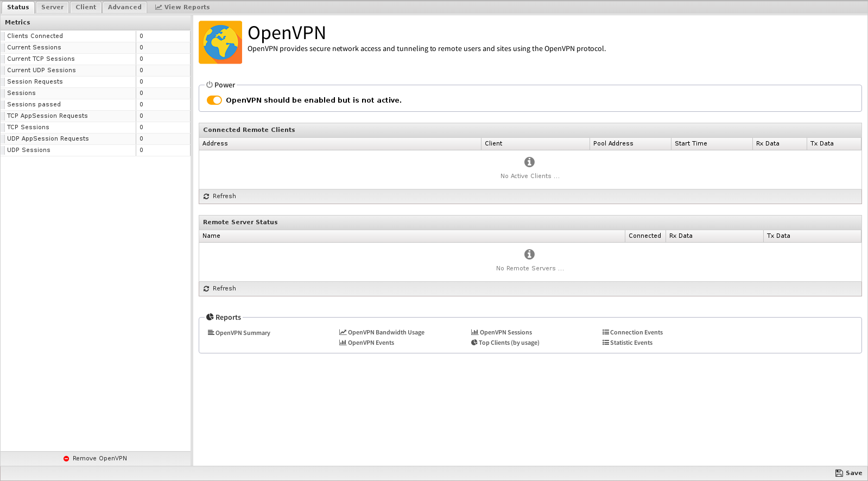Click the red Remove OpenVPN icon
This screenshot has height=481, width=868.
[66, 459]
